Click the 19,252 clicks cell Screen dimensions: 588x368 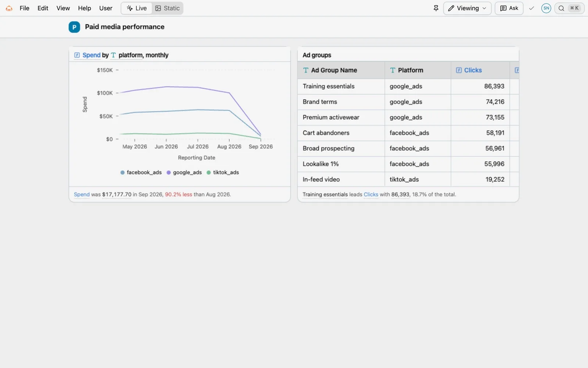tap(480, 179)
